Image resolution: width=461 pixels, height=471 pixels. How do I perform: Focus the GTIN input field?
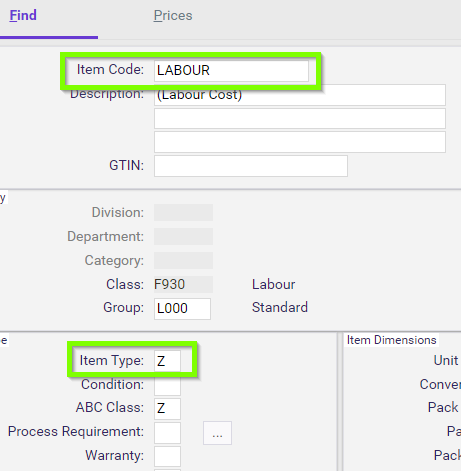[x=251, y=166]
